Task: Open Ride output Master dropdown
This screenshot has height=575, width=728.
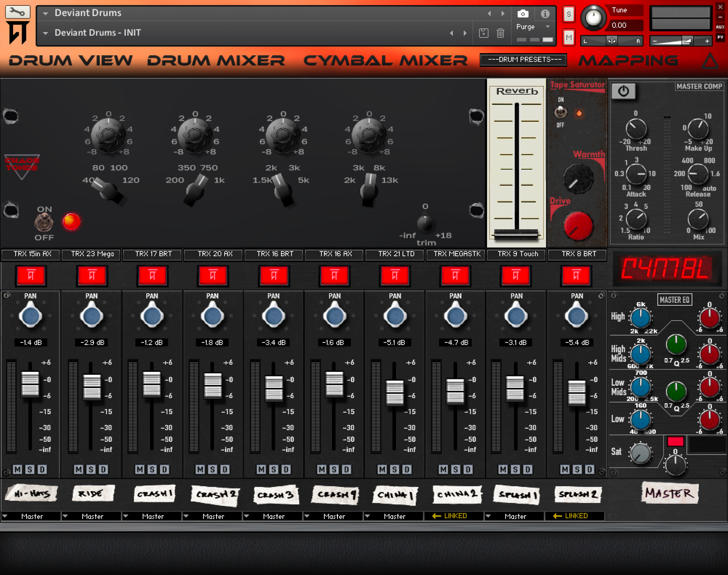Action: tap(92, 516)
